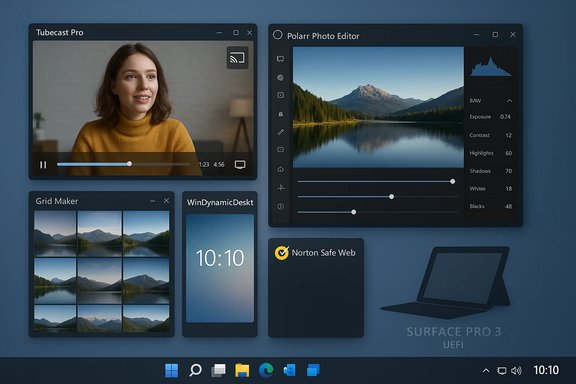Click the rectangle icon below Polarr's pencil tool
This screenshot has width=576, height=384.
pyautogui.click(x=280, y=150)
